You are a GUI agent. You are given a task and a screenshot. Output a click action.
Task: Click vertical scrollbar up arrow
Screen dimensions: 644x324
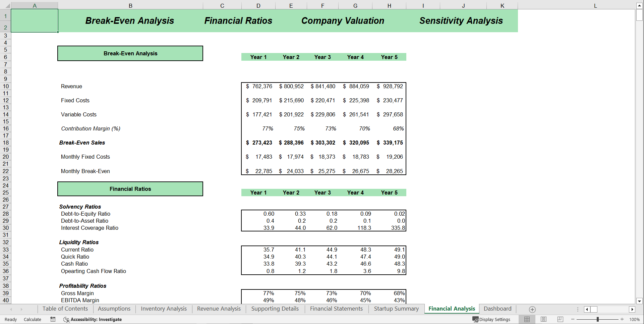tap(639, 5)
